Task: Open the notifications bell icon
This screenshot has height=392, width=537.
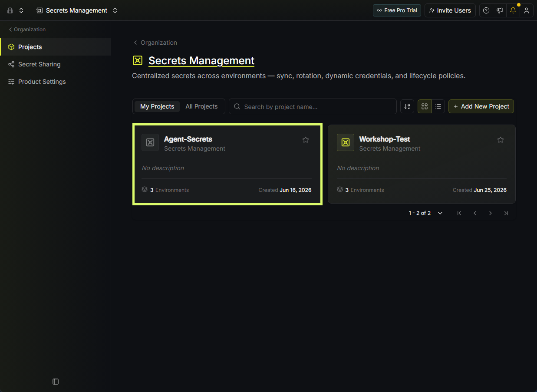Action: pos(513,10)
